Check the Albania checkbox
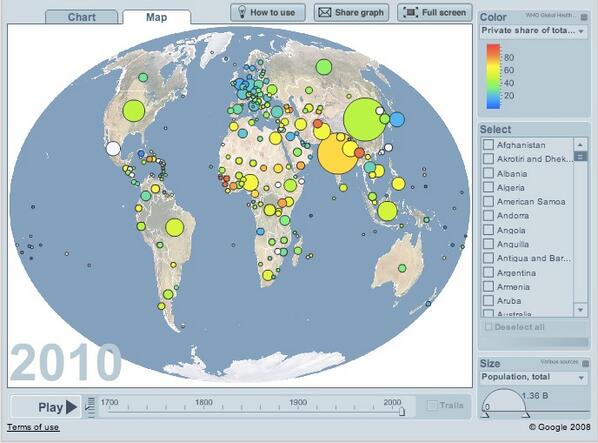This screenshot has height=443, width=598. pyautogui.click(x=488, y=173)
